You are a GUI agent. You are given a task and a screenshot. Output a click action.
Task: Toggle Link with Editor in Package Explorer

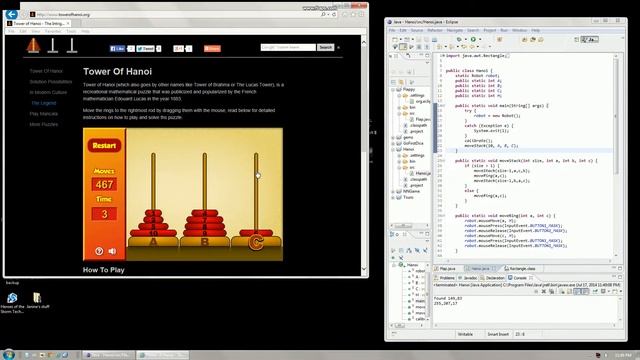401,82
